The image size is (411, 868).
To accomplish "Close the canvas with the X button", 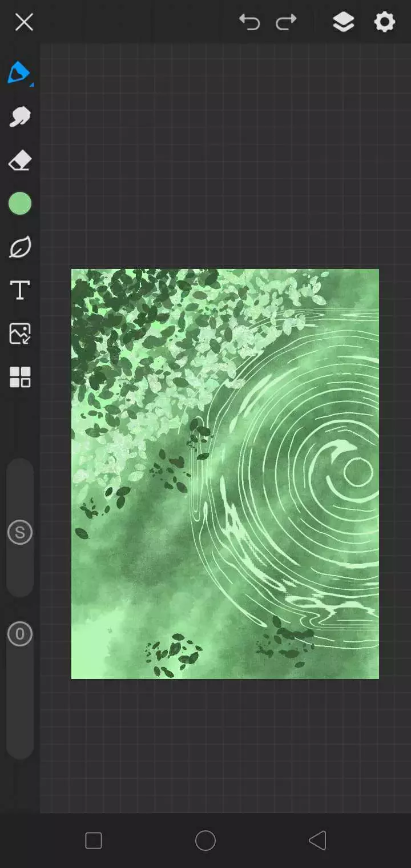I will [x=24, y=22].
